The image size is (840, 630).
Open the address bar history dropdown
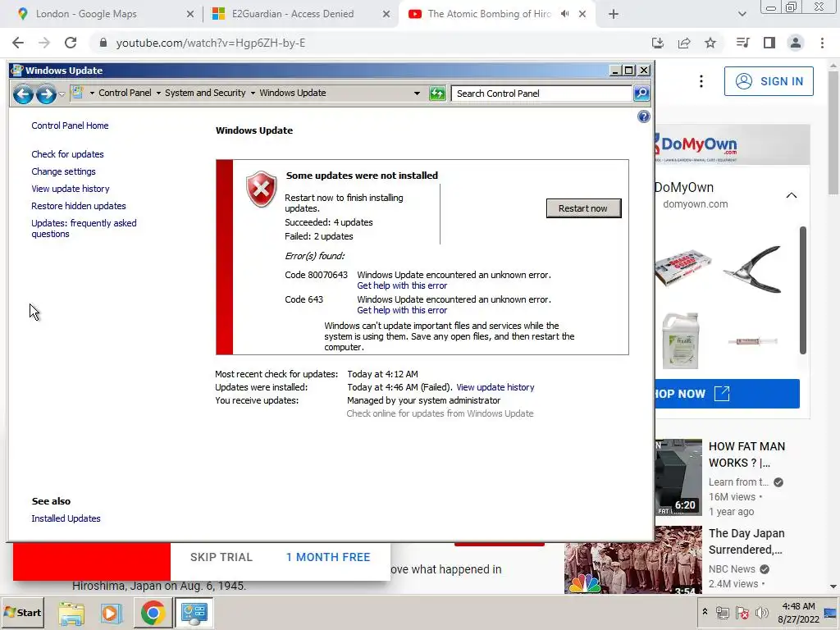coord(417,94)
